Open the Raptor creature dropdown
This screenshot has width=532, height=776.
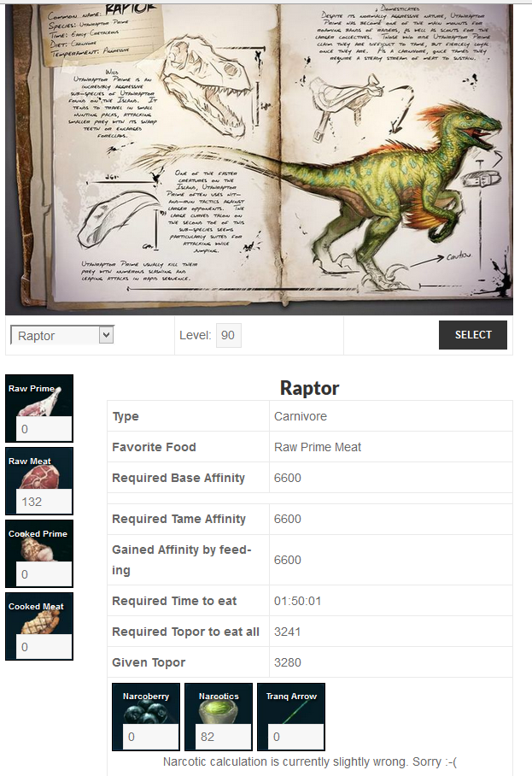(x=62, y=336)
